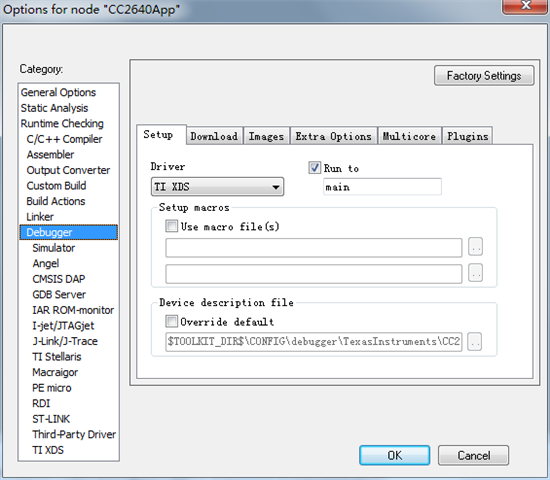Select TI XDS in category list
The height and width of the screenshot is (480, 550).
[48, 450]
